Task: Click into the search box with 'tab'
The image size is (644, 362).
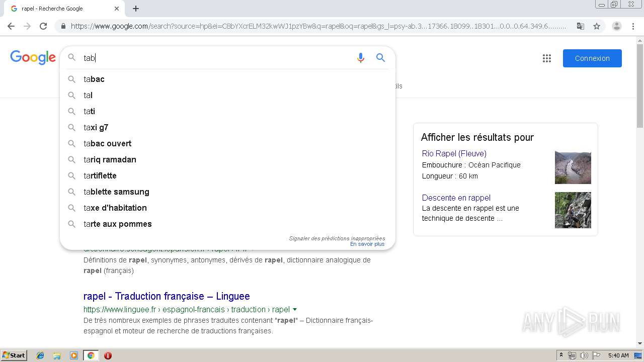Action: [x=216, y=58]
